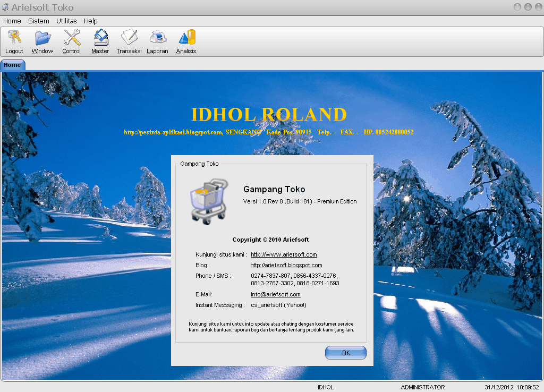Viewport: 544px width, 392px height.
Task: Open the Help menu
Action: click(90, 21)
